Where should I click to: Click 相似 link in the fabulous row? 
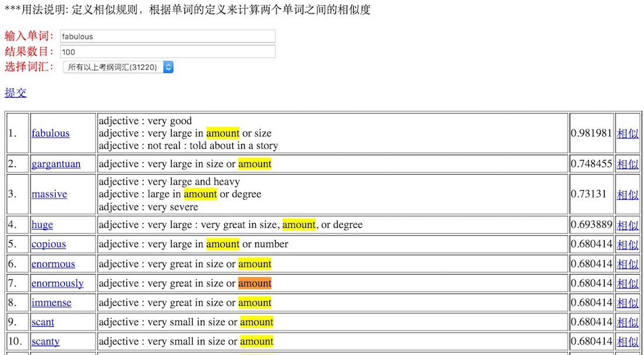tap(628, 133)
